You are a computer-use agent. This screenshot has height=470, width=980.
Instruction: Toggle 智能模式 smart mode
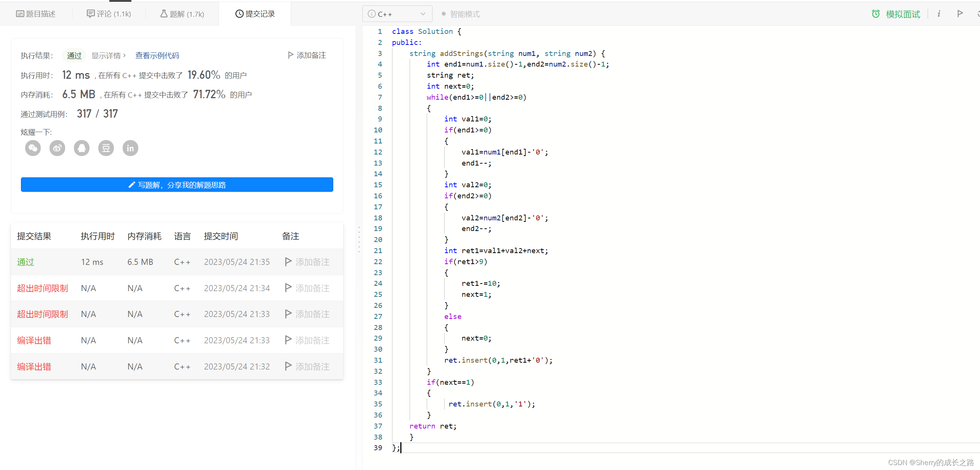(460, 14)
